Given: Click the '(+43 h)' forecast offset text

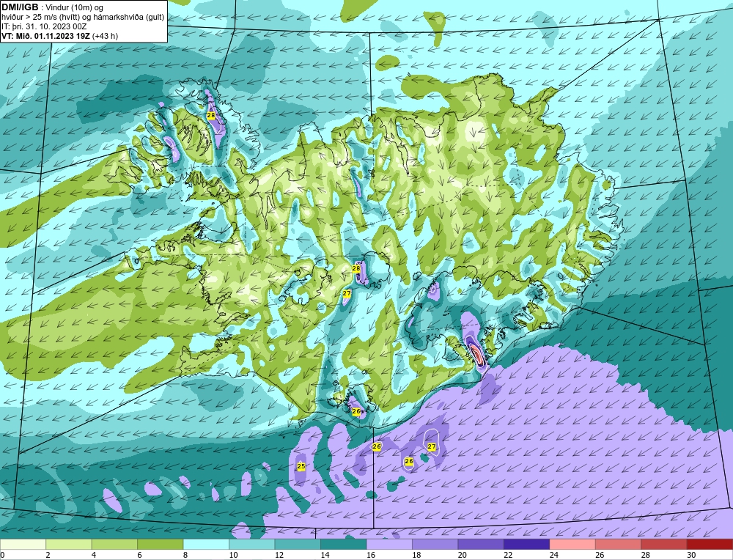Looking at the screenshot, I should [105, 36].
